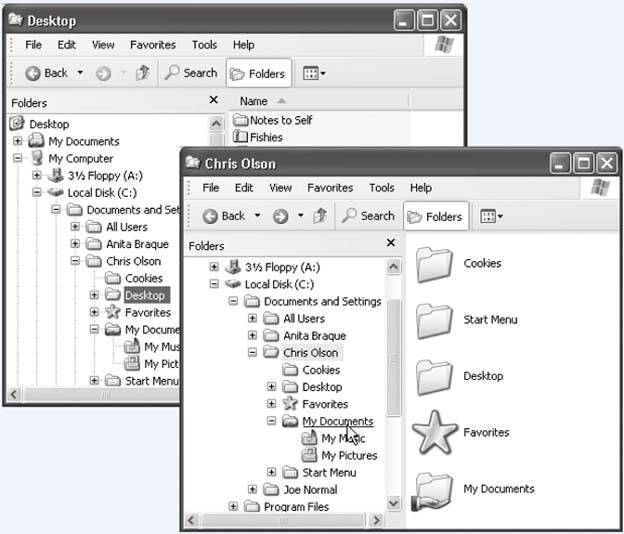Open File menu in Desktop window
Screen dimensions: 624x534
[x=33, y=45]
